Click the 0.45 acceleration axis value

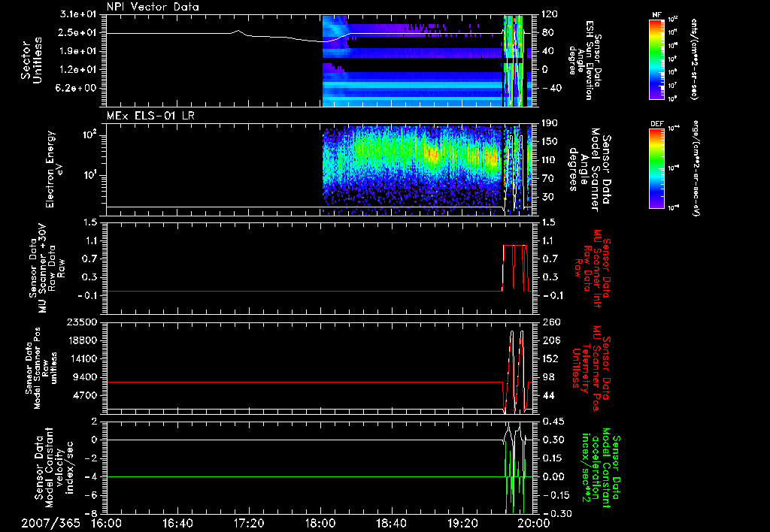pyautogui.click(x=553, y=422)
